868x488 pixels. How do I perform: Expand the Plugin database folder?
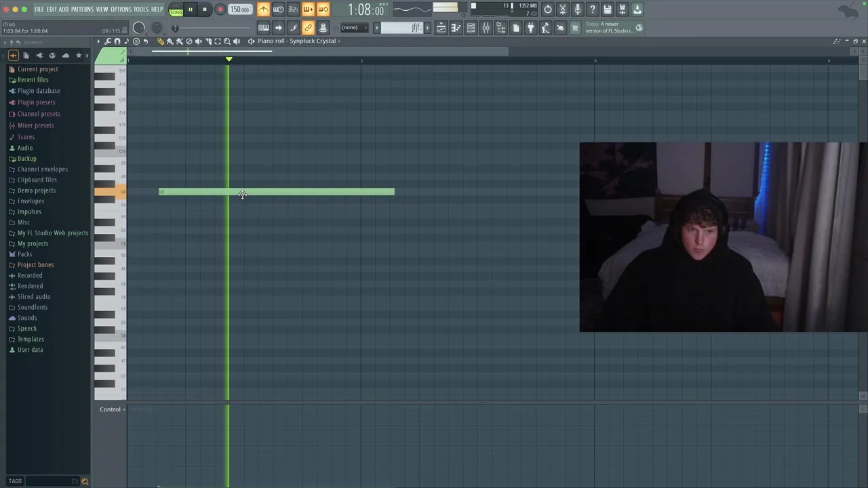[x=39, y=91]
